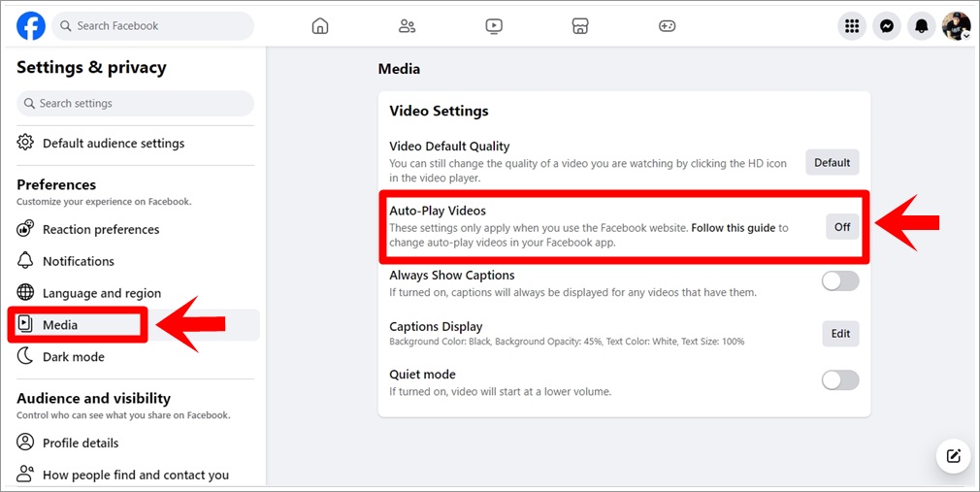Viewport: 980px width, 492px height.
Task: Click the 'Video Settings' heading
Action: pyautogui.click(x=439, y=112)
